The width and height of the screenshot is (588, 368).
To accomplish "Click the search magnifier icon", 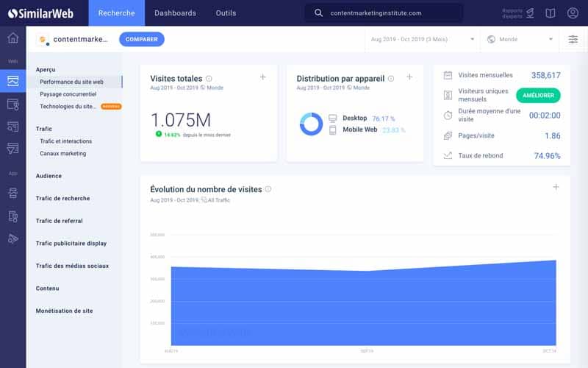I will click(318, 13).
